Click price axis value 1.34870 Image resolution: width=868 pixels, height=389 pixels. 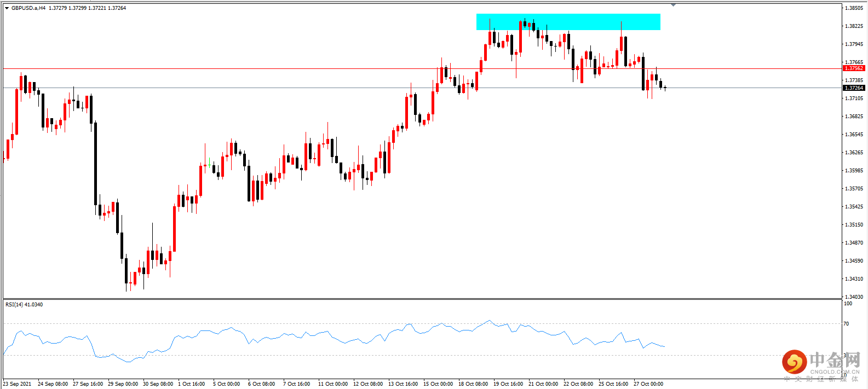[854, 243]
